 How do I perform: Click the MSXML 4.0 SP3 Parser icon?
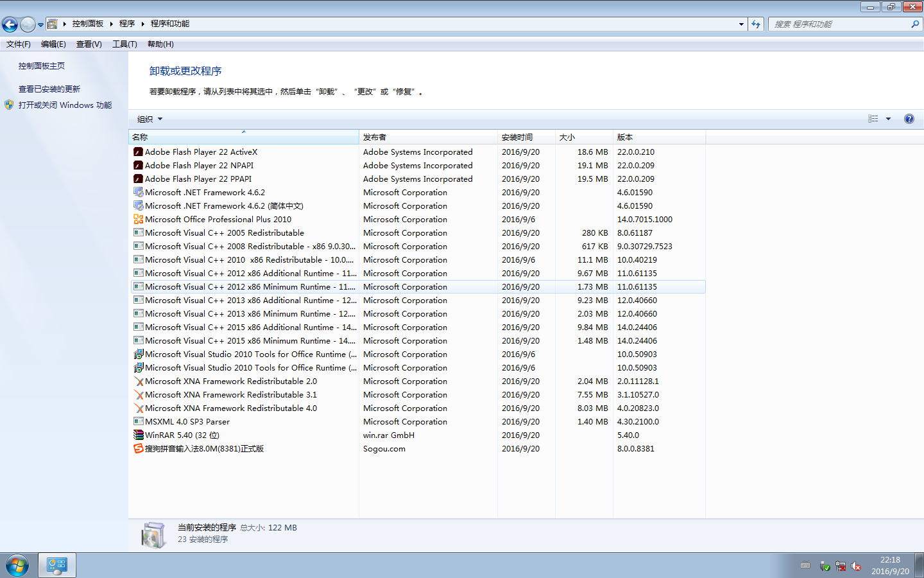tap(138, 422)
